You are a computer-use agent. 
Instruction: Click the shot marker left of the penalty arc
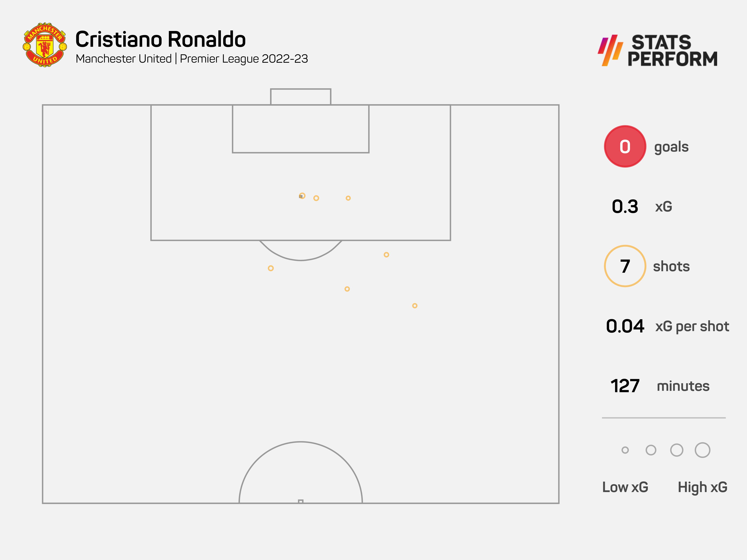tap(270, 268)
